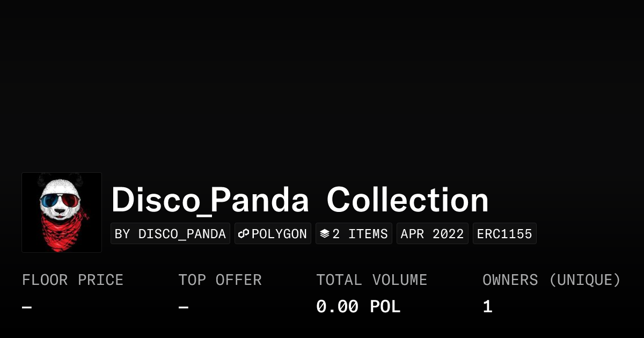Image resolution: width=644 pixels, height=338 pixels.
Task: Click the TOP OFFER label
Action: [x=220, y=280]
